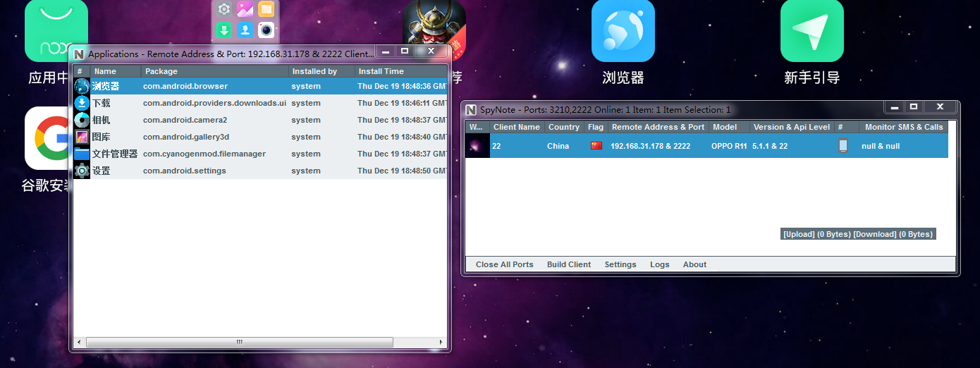The width and height of the screenshot is (980, 368).
Task: Click the Client Name column header
Action: pos(517,127)
